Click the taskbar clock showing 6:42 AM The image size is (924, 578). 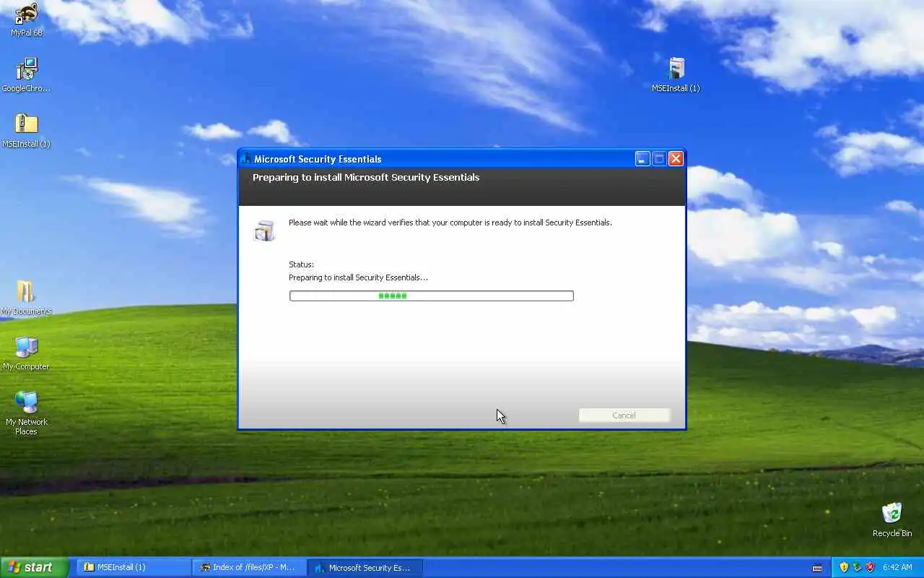pyautogui.click(x=898, y=568)
